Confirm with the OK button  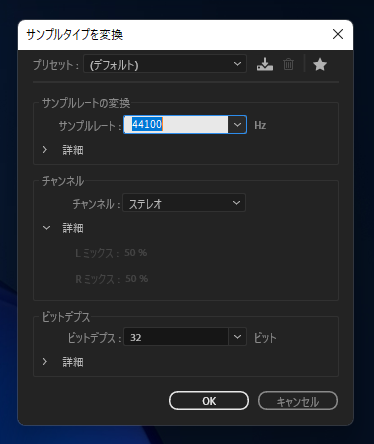point(209,401)
